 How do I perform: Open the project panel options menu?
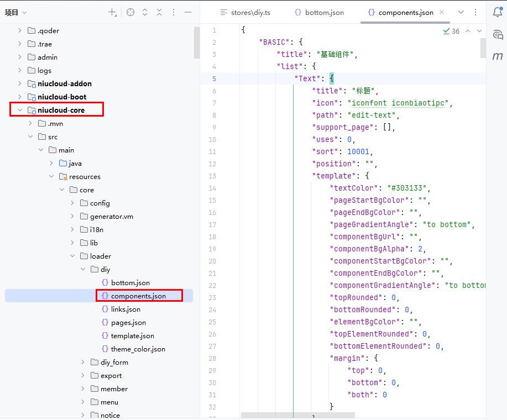point(174,12)
